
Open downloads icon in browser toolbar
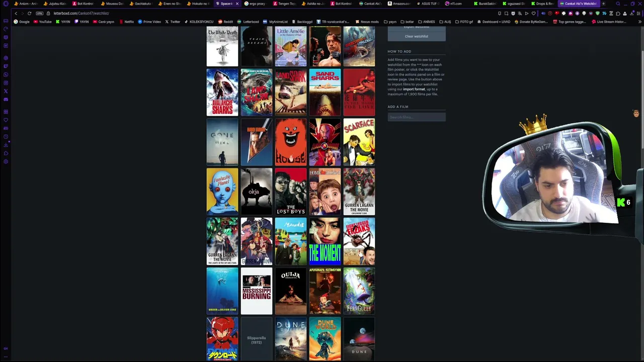pos(632,14)
